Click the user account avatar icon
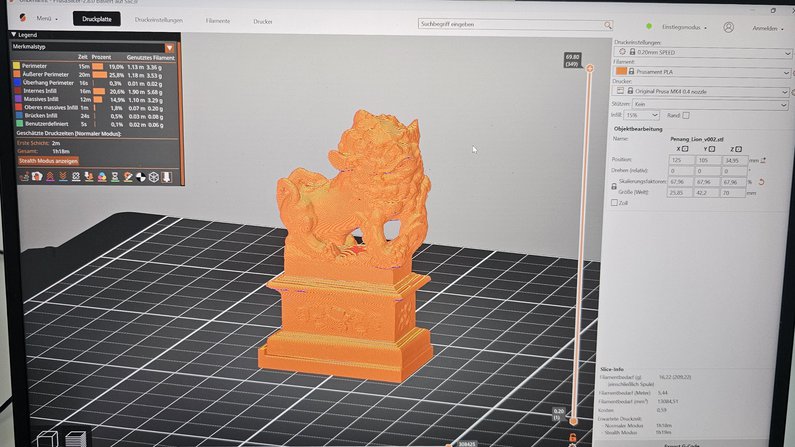This screenshot has height=447, width=795. click(x=727, y=28)
